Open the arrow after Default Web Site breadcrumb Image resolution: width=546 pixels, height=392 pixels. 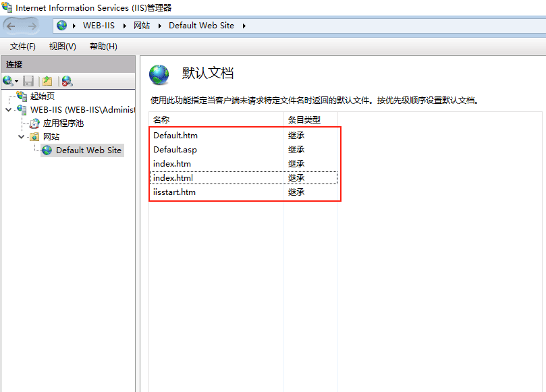tap(244, 26)
